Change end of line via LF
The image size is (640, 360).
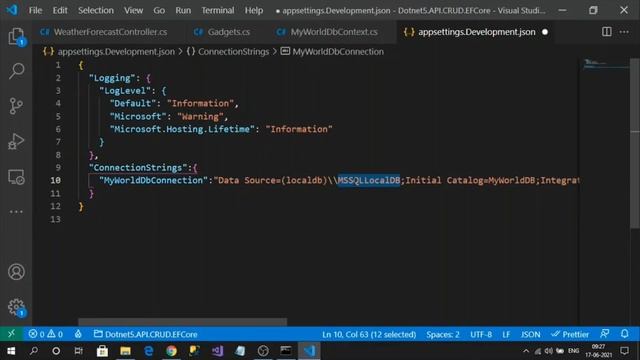pos(506,334)
